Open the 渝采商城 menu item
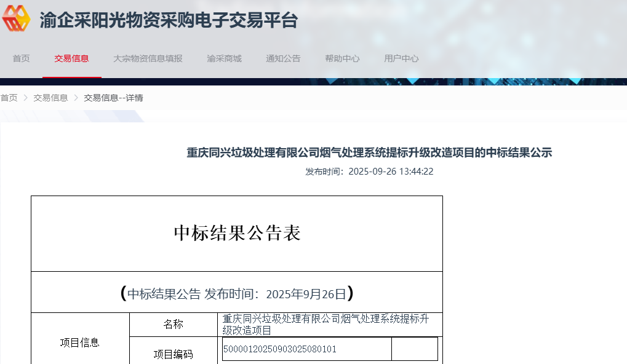This screenshot has width=627, height=364. [x=224, y=58]
